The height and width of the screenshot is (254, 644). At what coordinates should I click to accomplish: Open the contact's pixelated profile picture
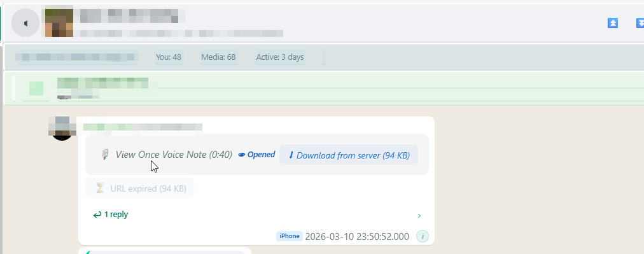coord(59,23)
